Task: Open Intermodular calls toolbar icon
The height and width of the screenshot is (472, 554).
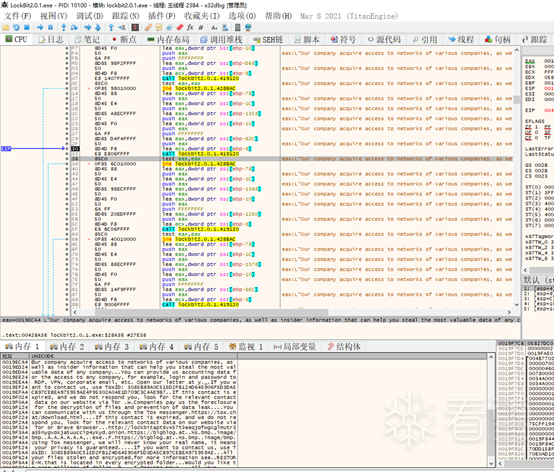Action: click(x=225, y=27)
